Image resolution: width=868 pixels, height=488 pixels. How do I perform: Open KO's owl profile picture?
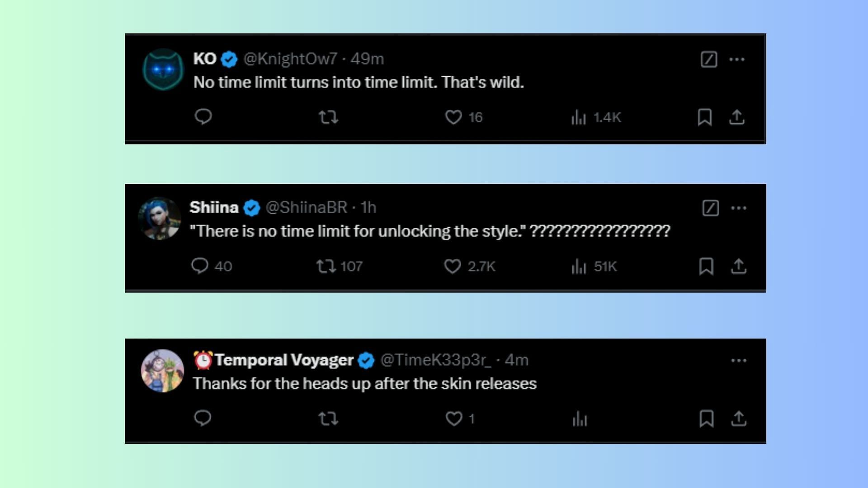pos(163,70)
